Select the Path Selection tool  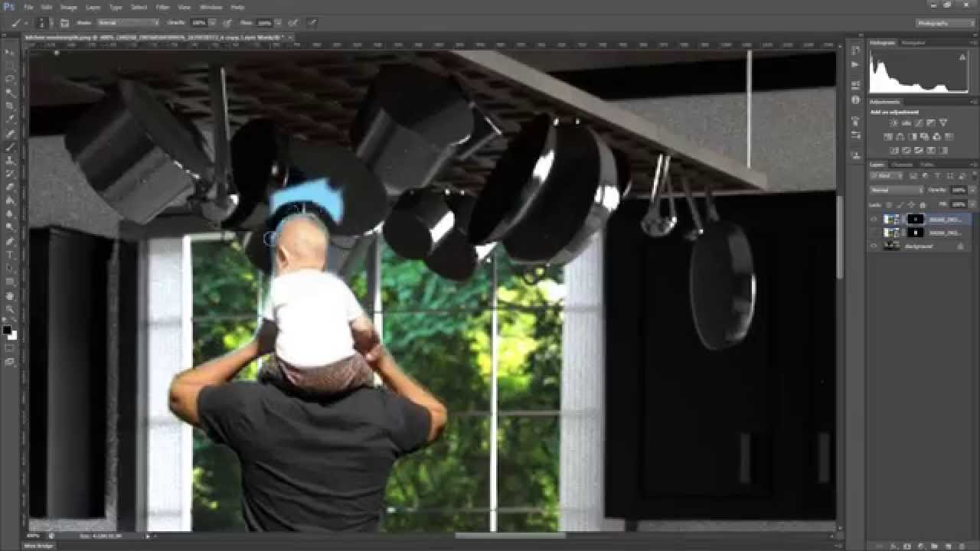(10, 268)
